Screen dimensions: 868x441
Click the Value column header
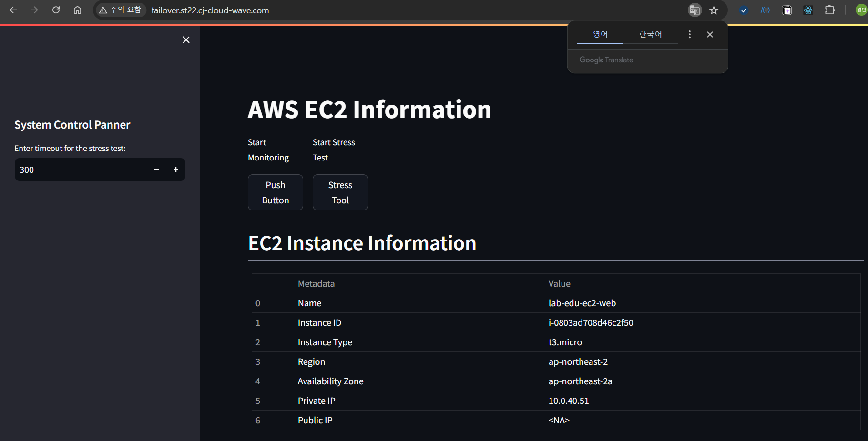pos(703,283)
